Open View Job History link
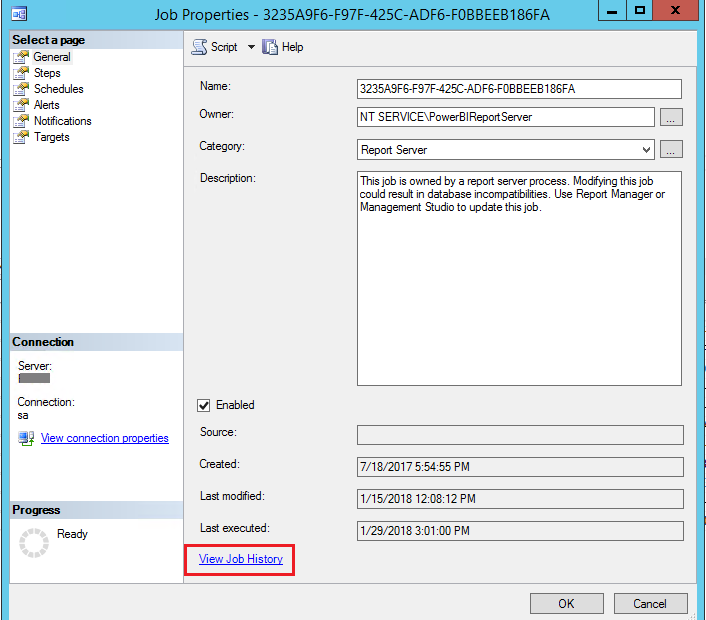 241,559
